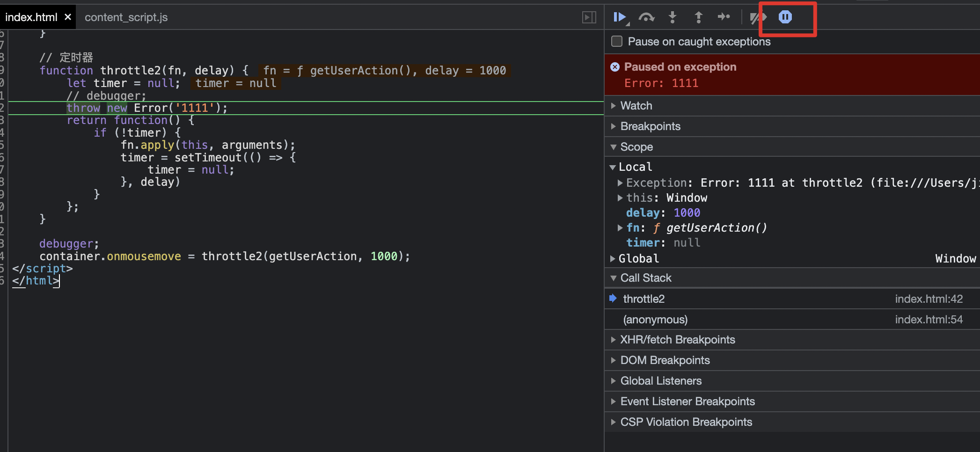Viewport: 980px width, 452px height.
Task: Click the return function() line
Action: click(x=131, y=120)
